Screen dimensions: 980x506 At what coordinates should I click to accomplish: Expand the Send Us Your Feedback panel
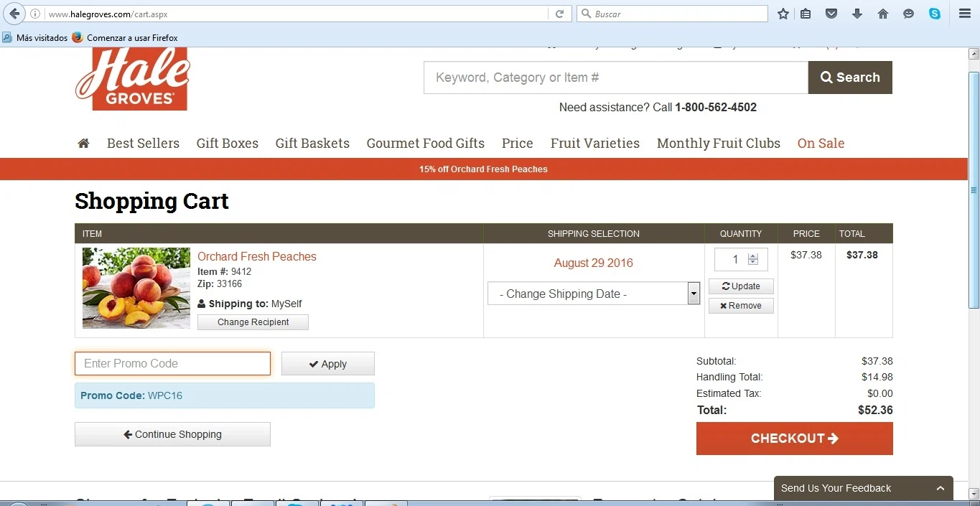pyautogui.click(x=864, y=488)
